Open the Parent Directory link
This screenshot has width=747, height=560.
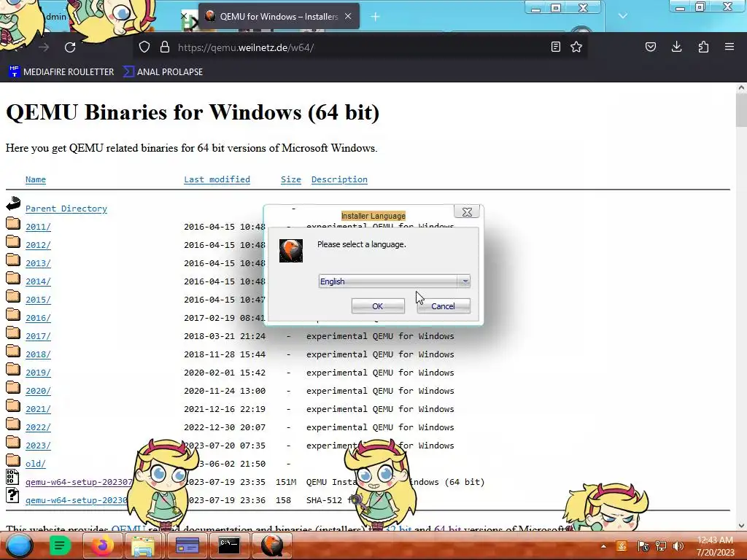pos(66,209)
